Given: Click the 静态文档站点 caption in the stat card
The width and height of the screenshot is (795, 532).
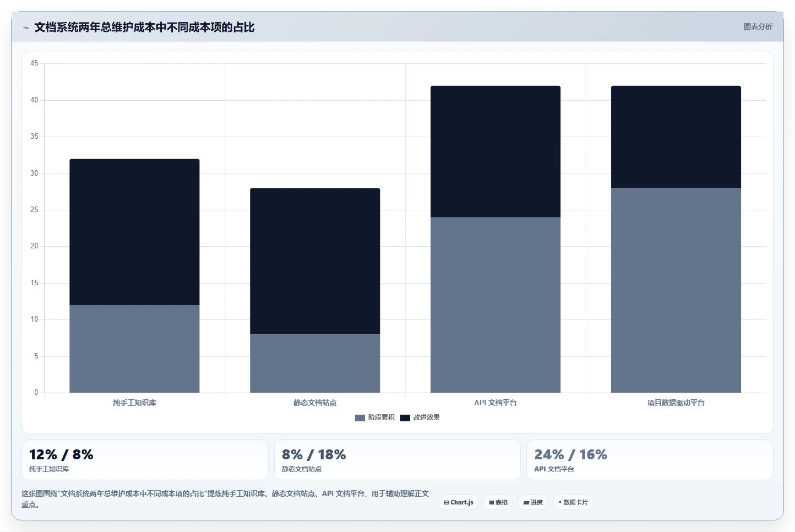Looking at the screenshot, I should point(302,469).
